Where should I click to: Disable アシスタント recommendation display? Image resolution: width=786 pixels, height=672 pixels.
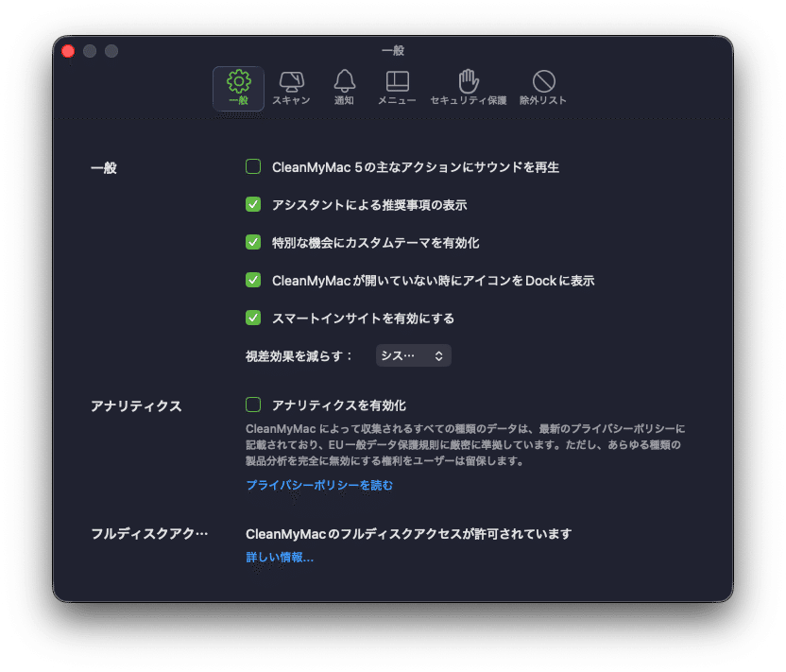tap(252, 204)
